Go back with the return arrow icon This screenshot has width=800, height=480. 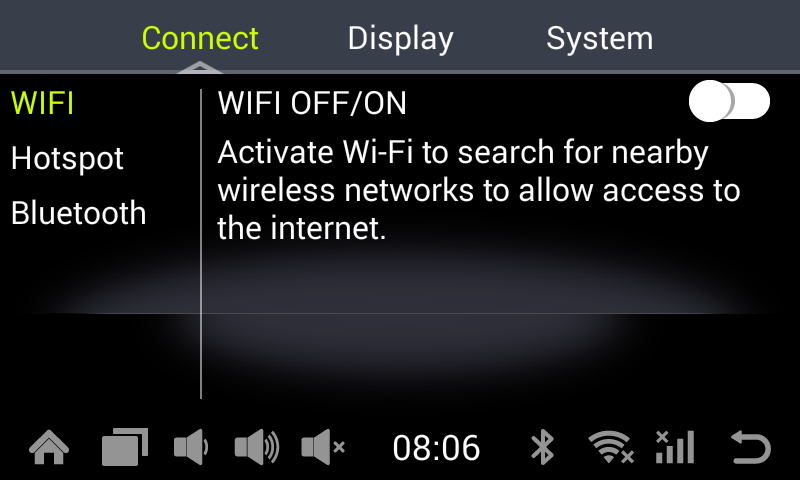pos(750,447)
